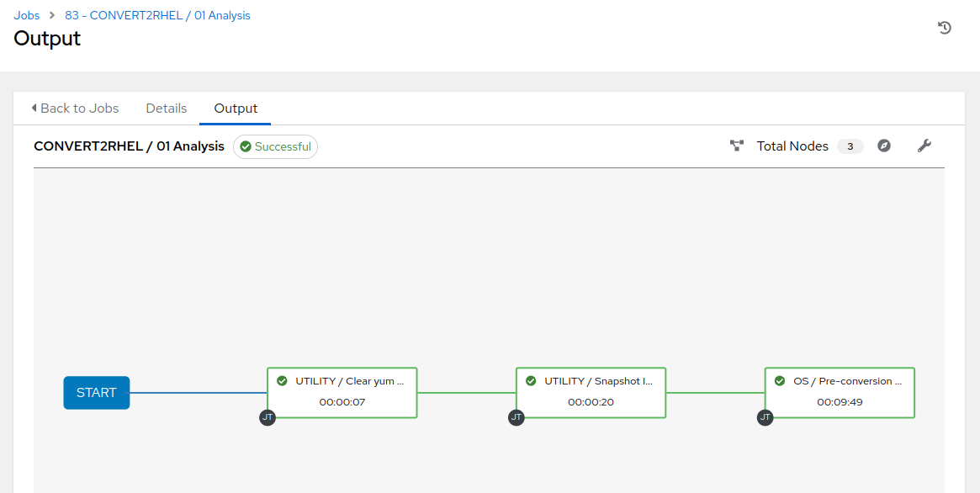Go Back to Jobs
This screenshot has width=980, height=493.
(75, 108)
